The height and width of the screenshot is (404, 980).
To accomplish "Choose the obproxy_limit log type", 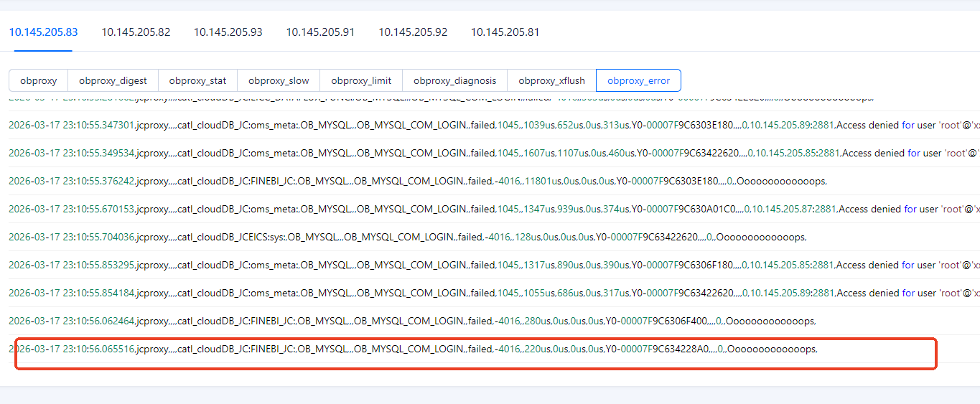I will click(x=361, y=81).
